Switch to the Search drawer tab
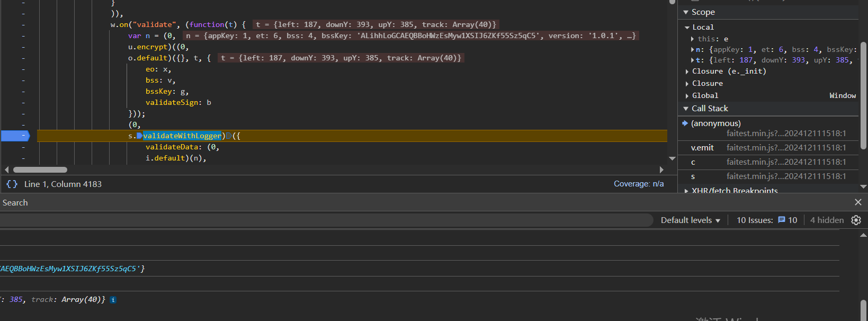This screenshot has height=321, width=868. click(15, 203)
